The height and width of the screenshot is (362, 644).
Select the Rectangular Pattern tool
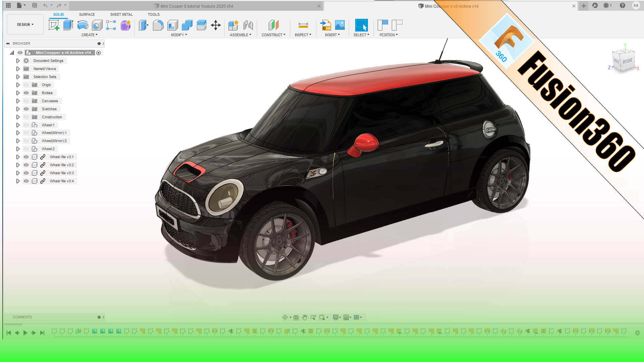[111, 25]
